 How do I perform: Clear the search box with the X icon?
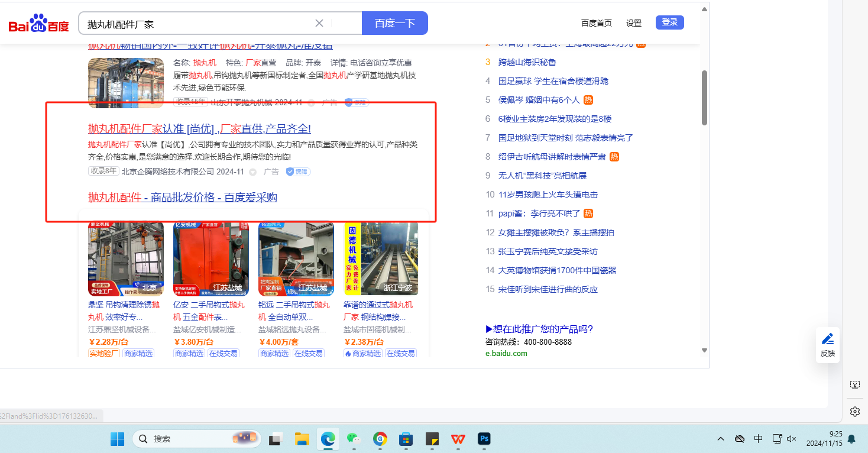point(319,23)
